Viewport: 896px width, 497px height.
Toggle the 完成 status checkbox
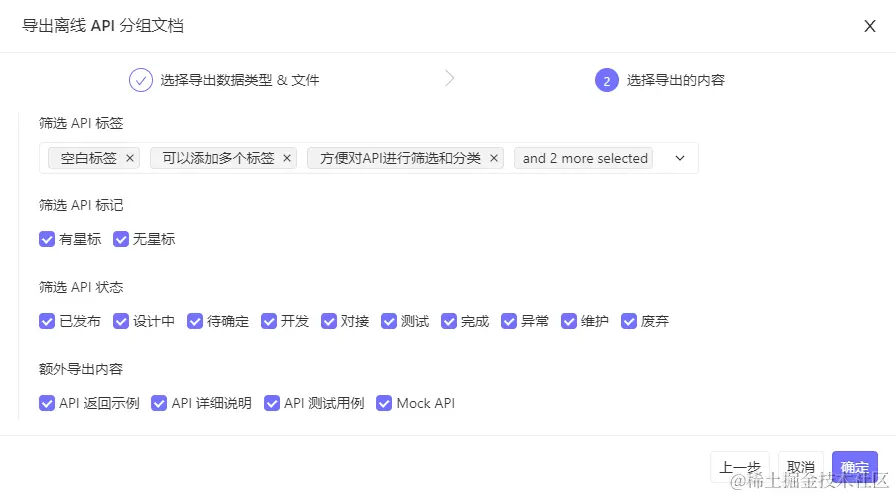pyautogui.click(x=449, y=321)
